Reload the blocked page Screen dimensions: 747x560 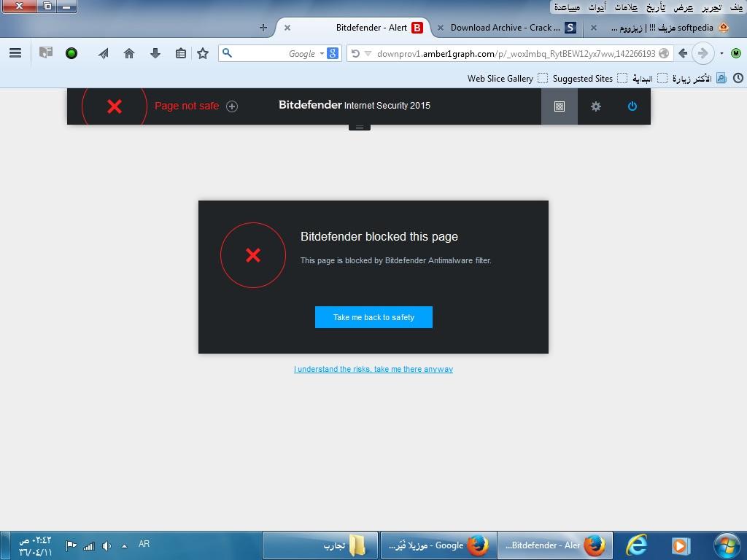click(x=355, y=53)
